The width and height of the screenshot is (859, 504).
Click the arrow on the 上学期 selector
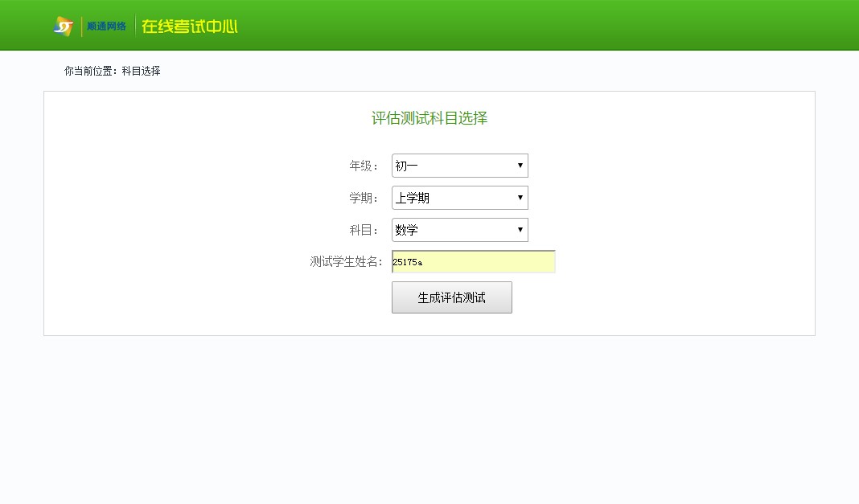point(521,198)
